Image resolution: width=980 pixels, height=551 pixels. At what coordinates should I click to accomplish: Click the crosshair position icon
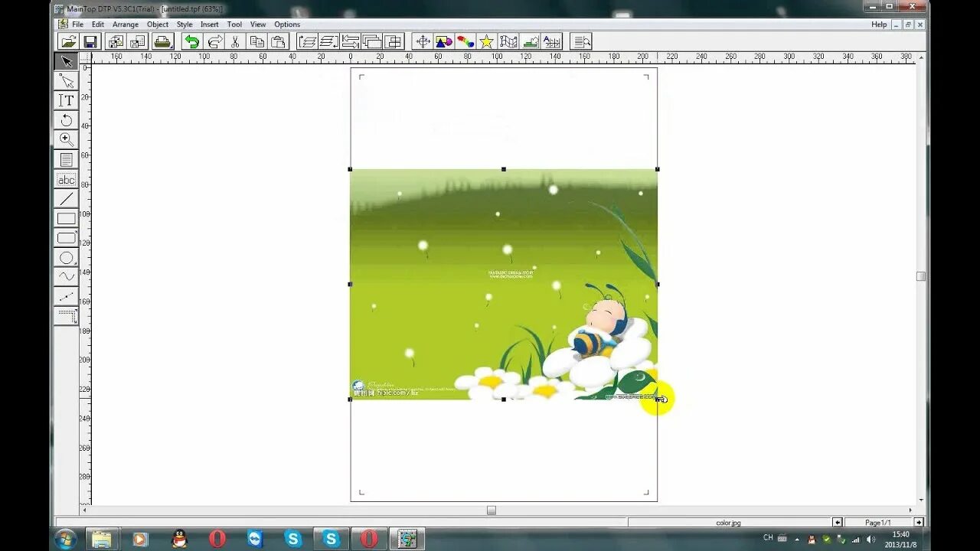coord(422,41)
